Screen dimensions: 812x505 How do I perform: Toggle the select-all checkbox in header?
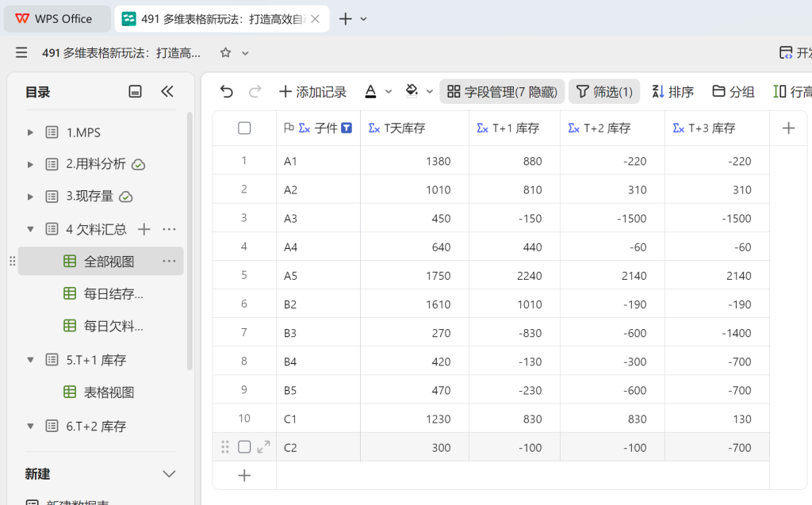tap(244, 128)
